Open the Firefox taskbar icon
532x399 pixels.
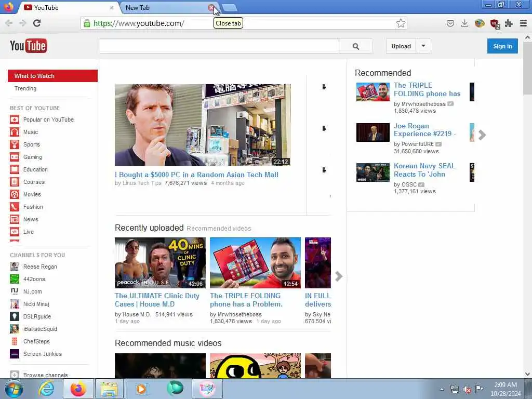point(78,389)
